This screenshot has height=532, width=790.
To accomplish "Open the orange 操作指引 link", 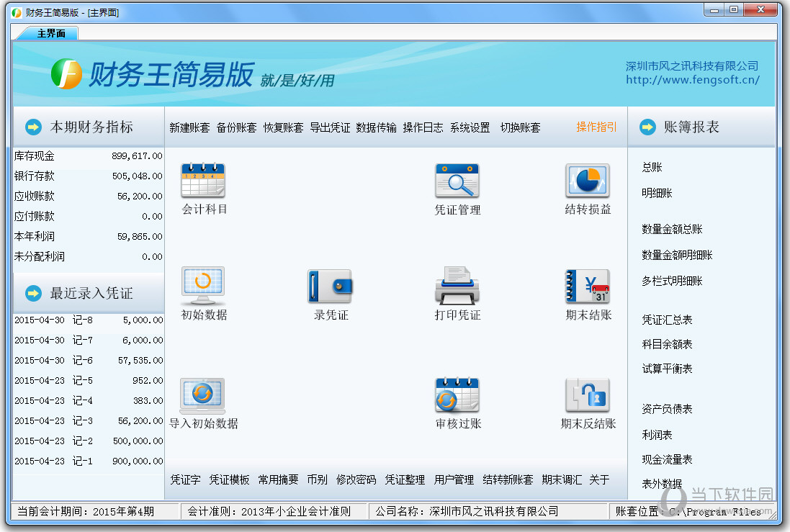I will (x=596, y=127).
